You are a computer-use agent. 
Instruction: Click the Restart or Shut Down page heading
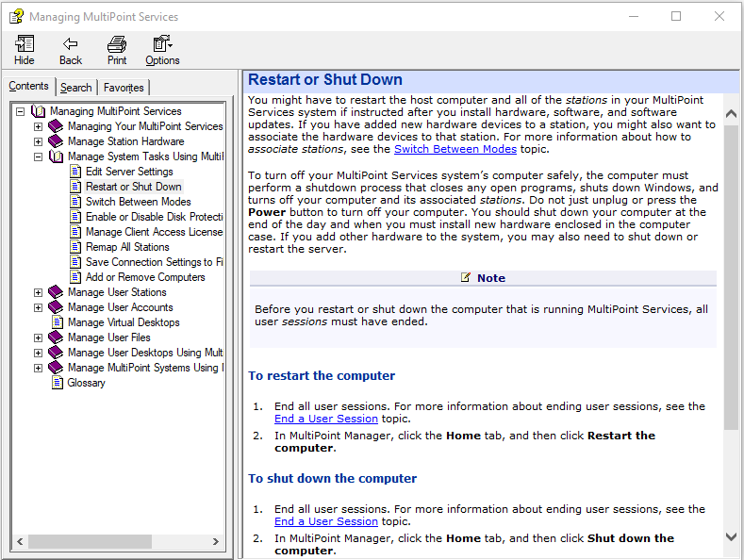(325, 80)
